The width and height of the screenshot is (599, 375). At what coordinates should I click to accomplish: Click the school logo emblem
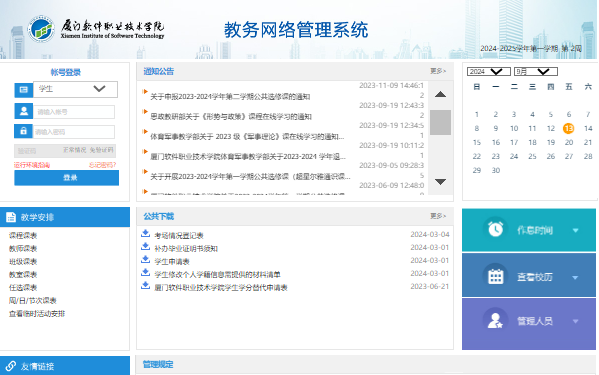pos(41,29)
